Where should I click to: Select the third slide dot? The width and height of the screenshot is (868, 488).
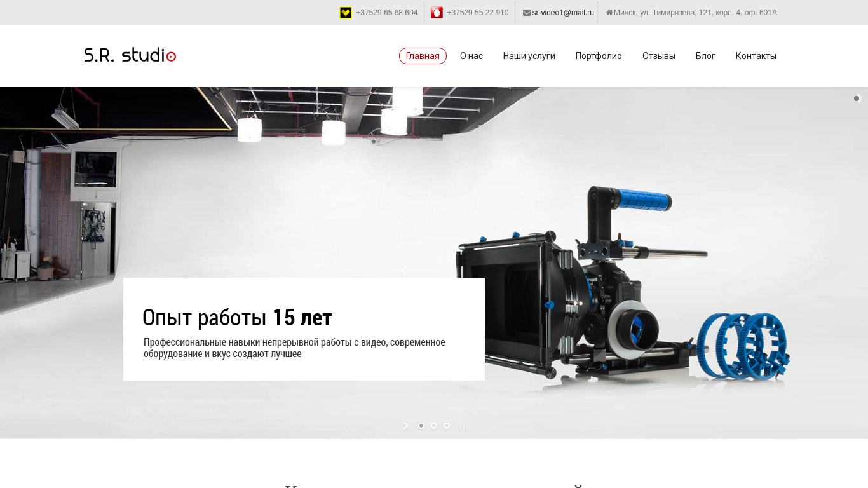[x=447, y=426]
